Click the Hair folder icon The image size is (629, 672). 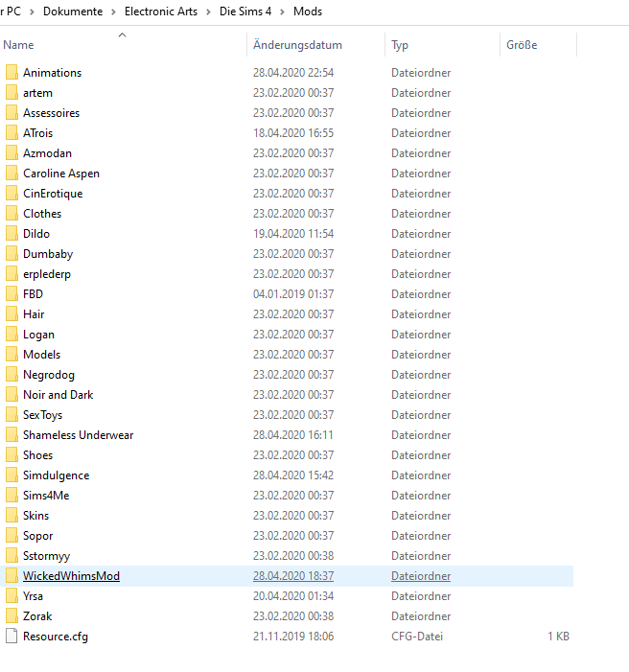(12, 314)
